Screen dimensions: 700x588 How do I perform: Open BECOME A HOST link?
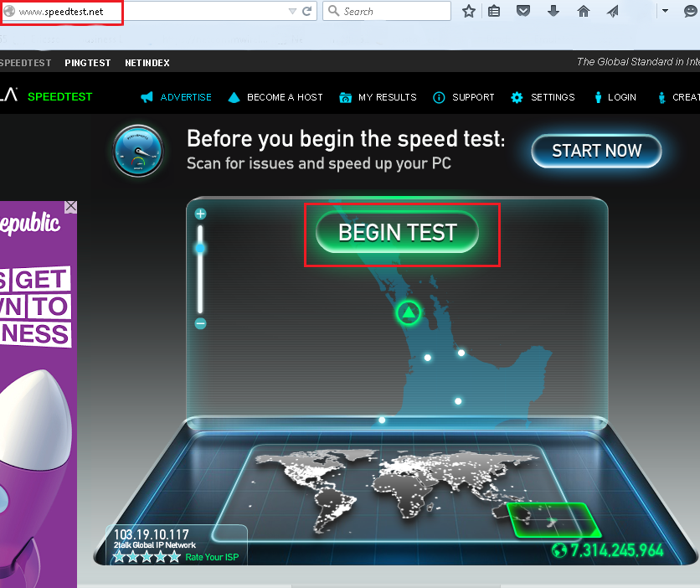point(275,97)
